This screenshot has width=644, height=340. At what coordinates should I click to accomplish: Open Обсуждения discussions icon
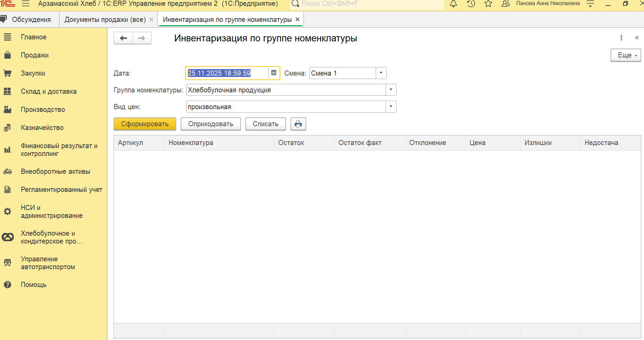(4, 19)
